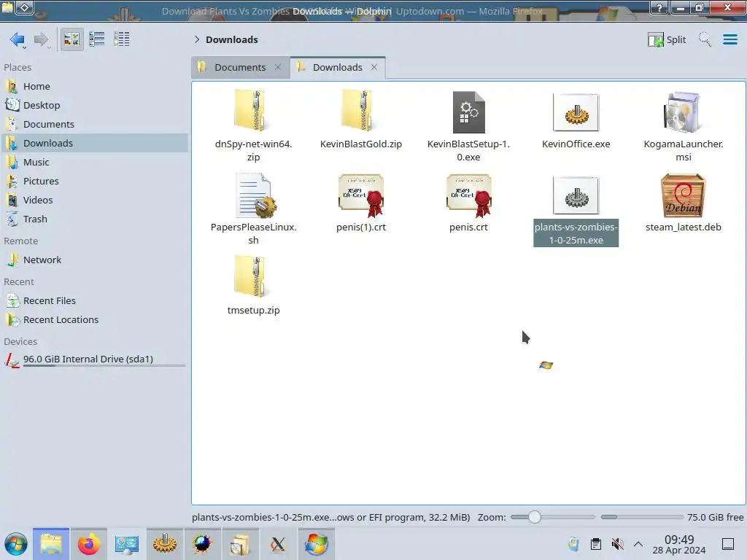Close the Downloads tab

[374, 67]
